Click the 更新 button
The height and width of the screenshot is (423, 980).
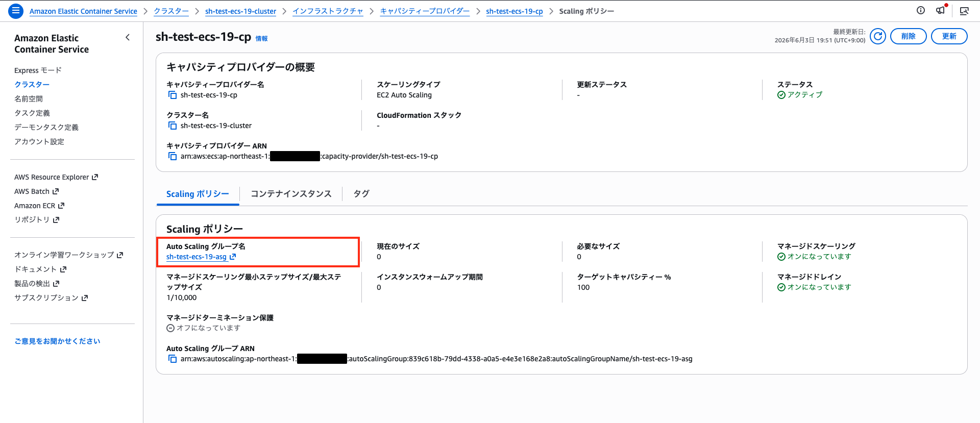[949, 36]
